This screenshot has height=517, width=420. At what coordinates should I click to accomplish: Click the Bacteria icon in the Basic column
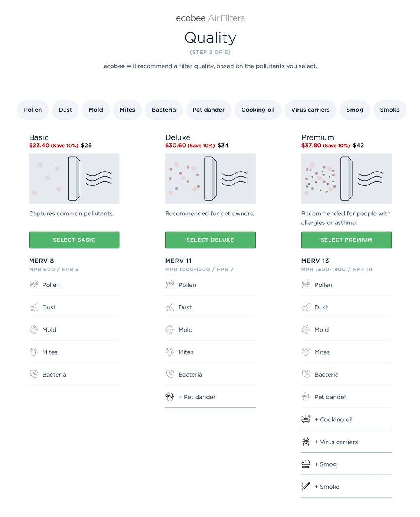pos(34,374)
